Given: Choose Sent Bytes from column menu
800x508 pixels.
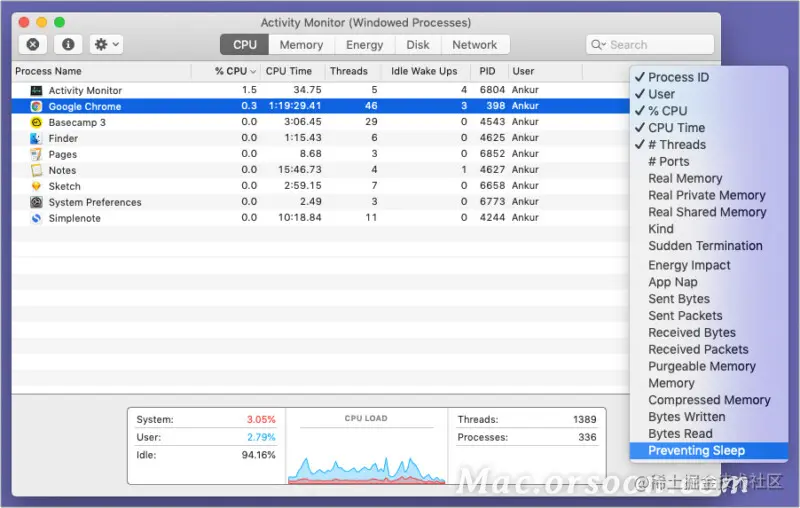Looking at the screenshot, I should coord(709,298).
